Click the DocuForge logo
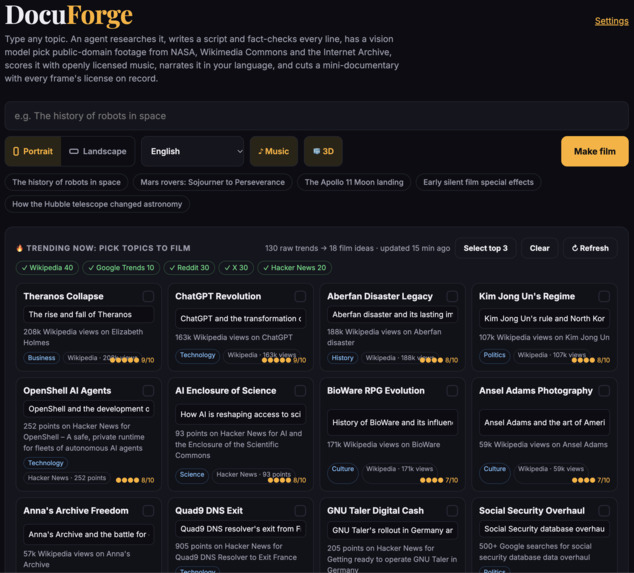634x573 pixels. pos(69,16)
